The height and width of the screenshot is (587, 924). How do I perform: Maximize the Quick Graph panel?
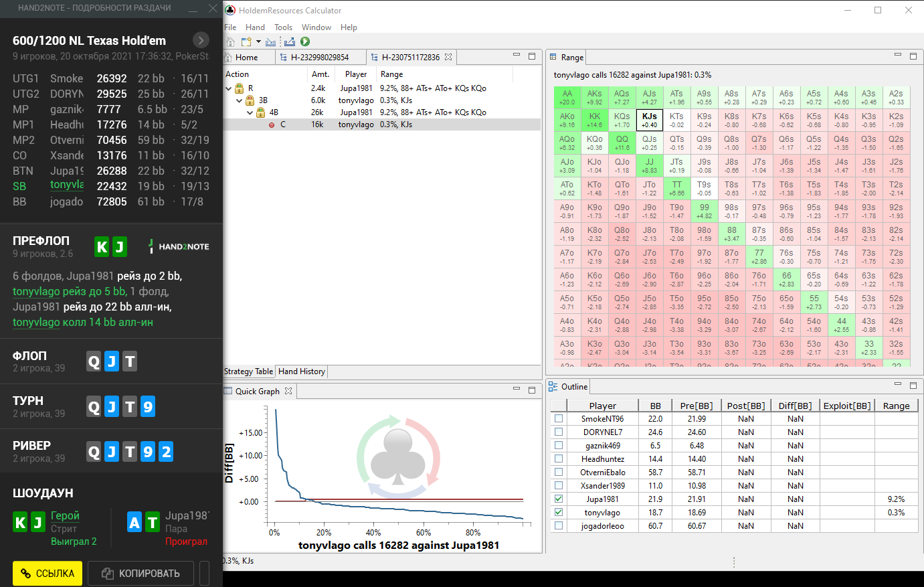click(x=532, y=389)
